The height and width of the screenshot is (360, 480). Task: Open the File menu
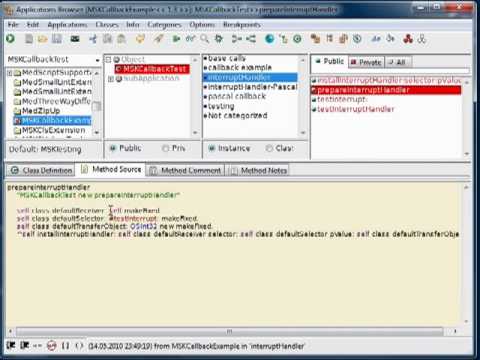point(13,25)
